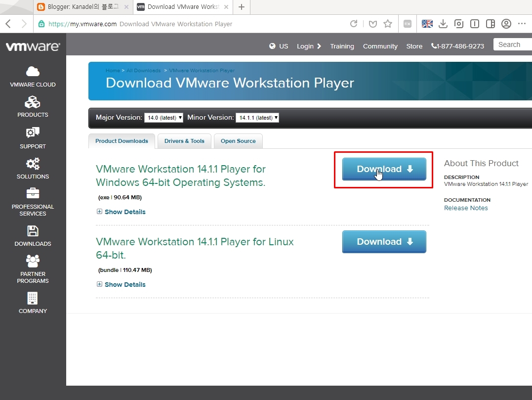Screen dimensions: 532x400
Task: Open the Open Source tab
Action: [238, 141]
